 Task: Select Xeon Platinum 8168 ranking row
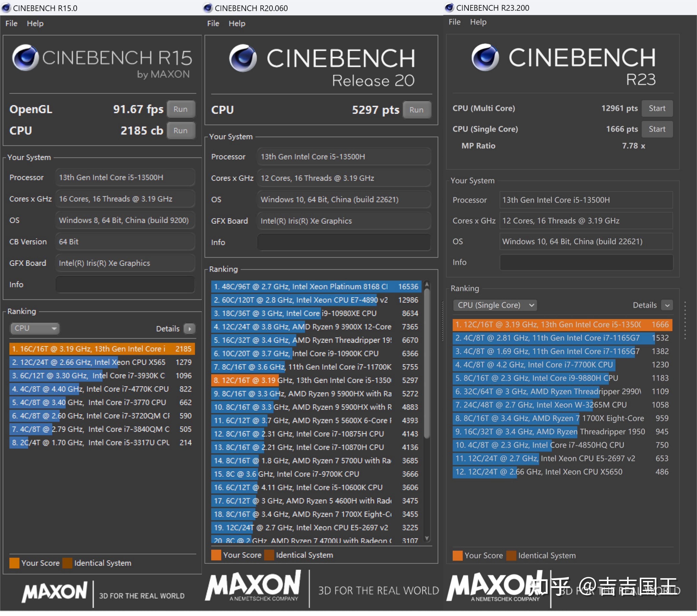pos(316,287)
